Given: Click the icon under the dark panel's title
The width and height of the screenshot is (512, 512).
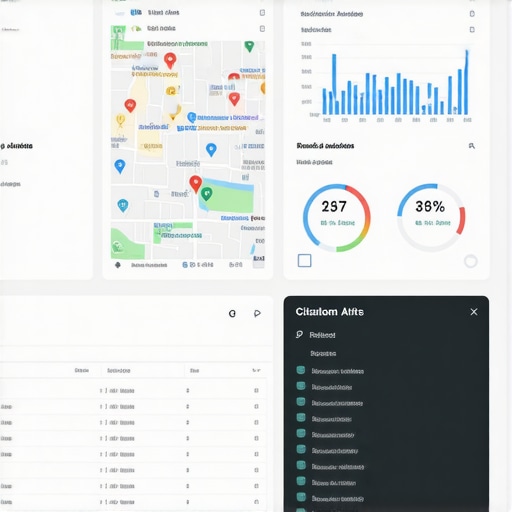Looking at the screenshot, I should coord(299,334).
